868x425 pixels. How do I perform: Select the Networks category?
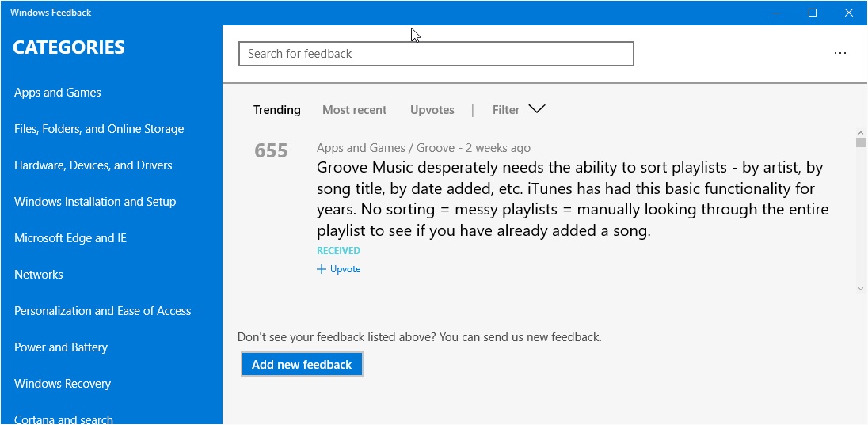pos(38,275)
